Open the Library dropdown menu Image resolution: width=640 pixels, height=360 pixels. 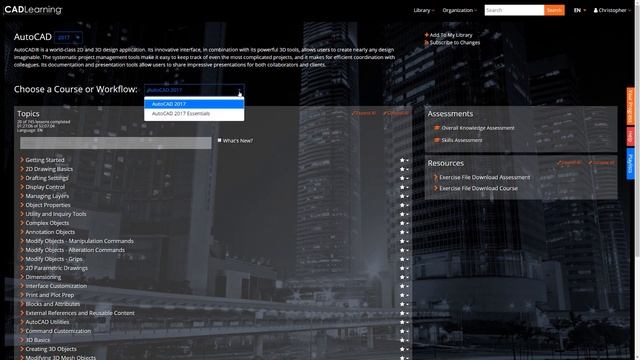(x=424, y=10)
